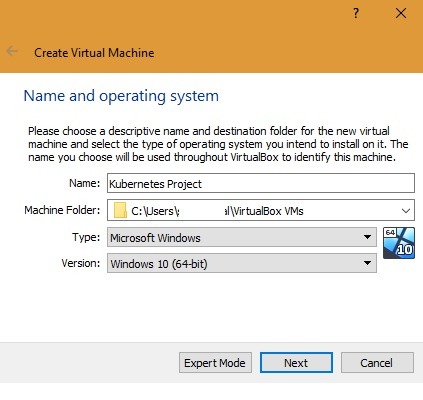Click the Version label
This screenshot has width=423, height=400.
[81, 263]
